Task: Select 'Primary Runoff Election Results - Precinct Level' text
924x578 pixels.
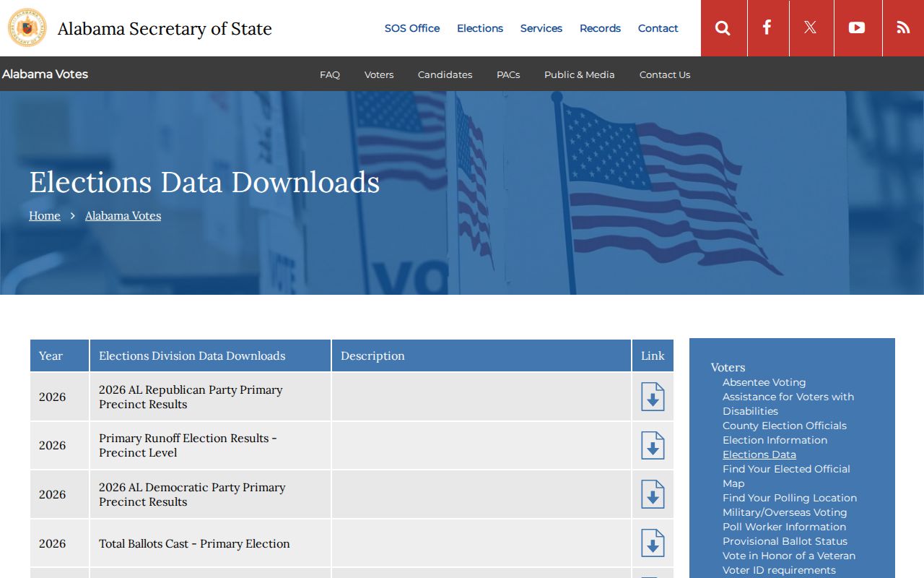Action: (188, 445)
